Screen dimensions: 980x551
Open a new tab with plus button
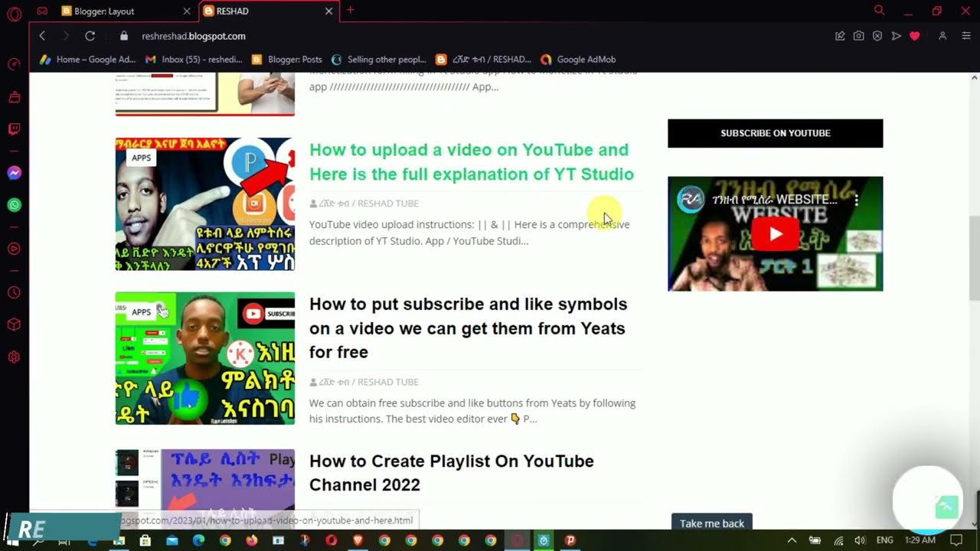point(351,11)
